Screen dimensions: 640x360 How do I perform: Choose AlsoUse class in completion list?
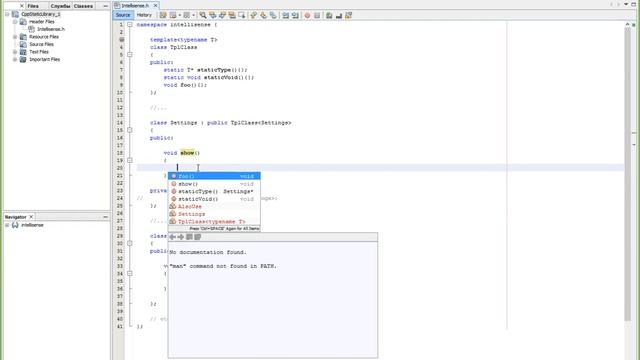[x=214, y=207]
